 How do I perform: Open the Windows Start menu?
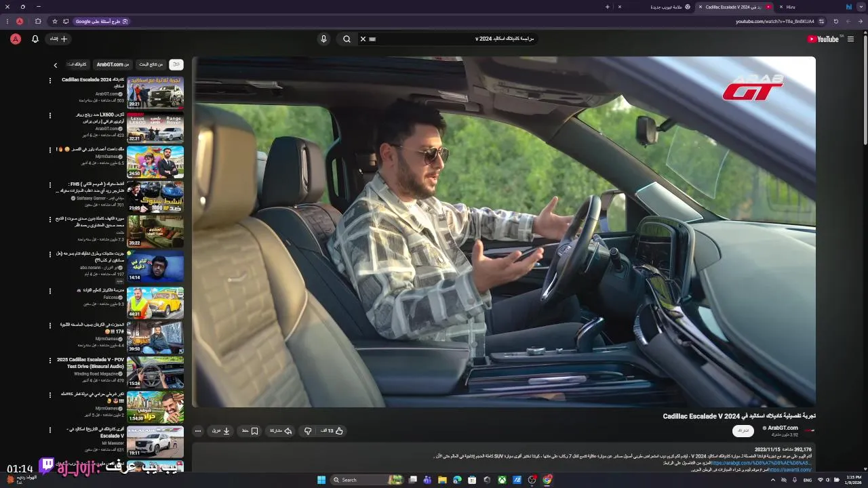click(x=321, y=480)
